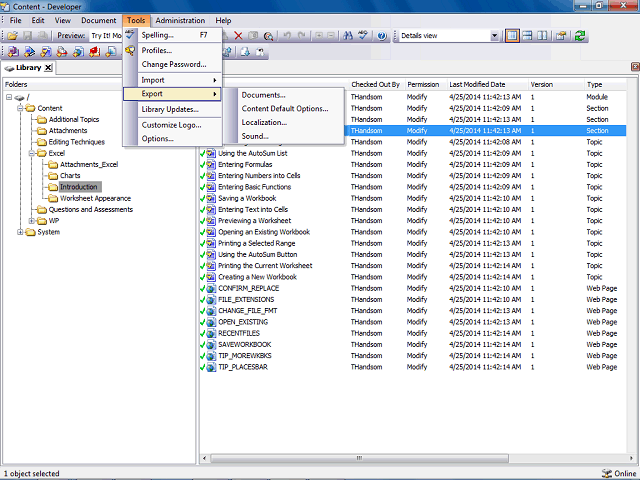The image size is (640, 480).
Task: Click the Profiles menu key icon
Action: pos(130,51)
